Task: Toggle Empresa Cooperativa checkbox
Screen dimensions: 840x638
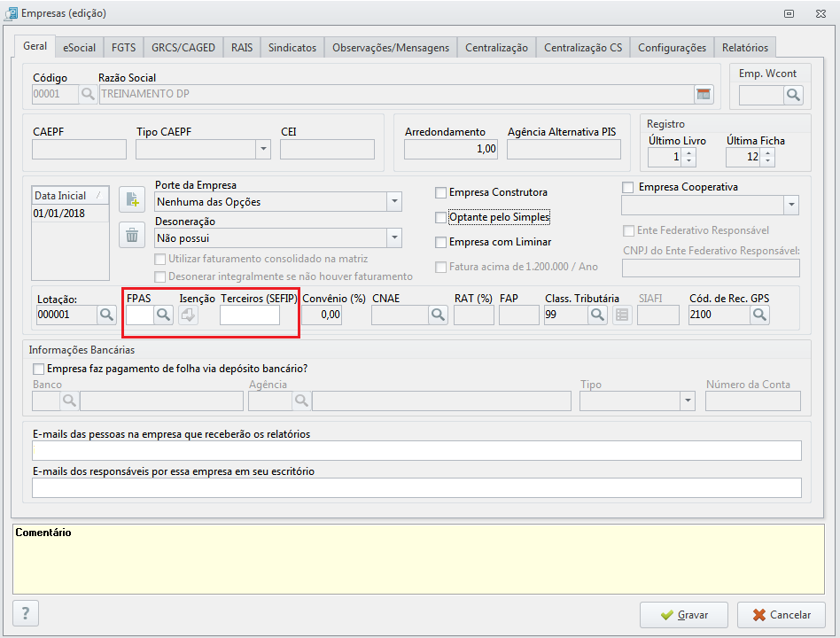Action: click(628, 187)
